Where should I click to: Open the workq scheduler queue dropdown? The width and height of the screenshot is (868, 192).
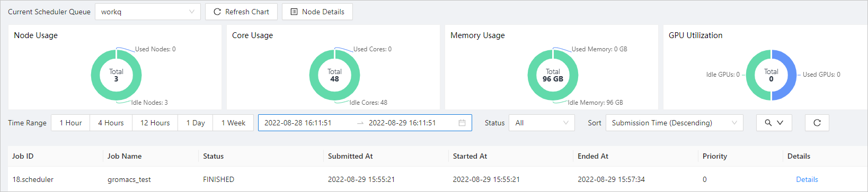pos(147,12)
